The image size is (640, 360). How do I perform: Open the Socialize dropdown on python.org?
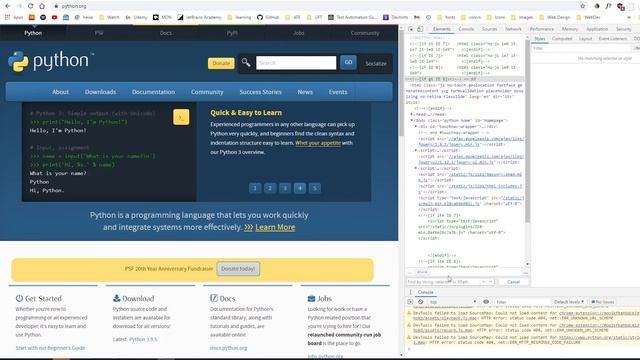click(x=376, y=64)
